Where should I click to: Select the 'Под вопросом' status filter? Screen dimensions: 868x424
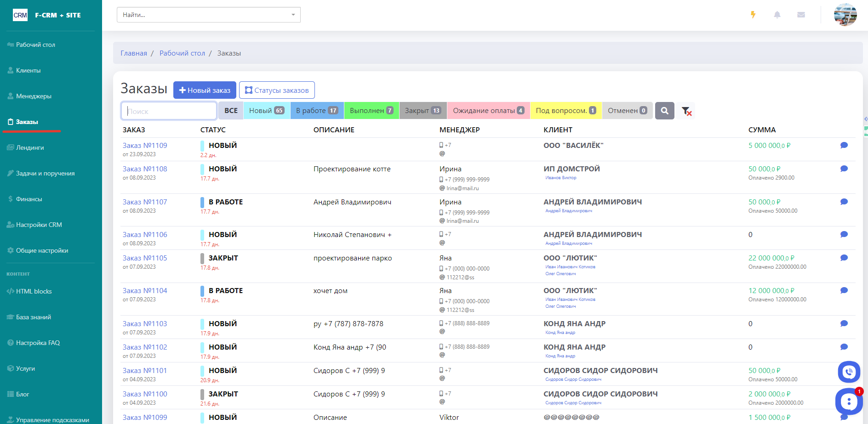pos(565,111)
